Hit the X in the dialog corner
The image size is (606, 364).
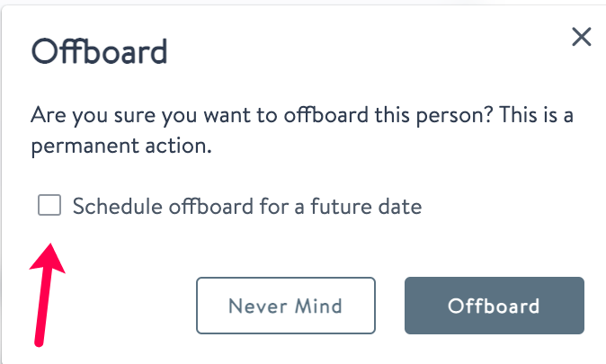[x=582, y=37]
